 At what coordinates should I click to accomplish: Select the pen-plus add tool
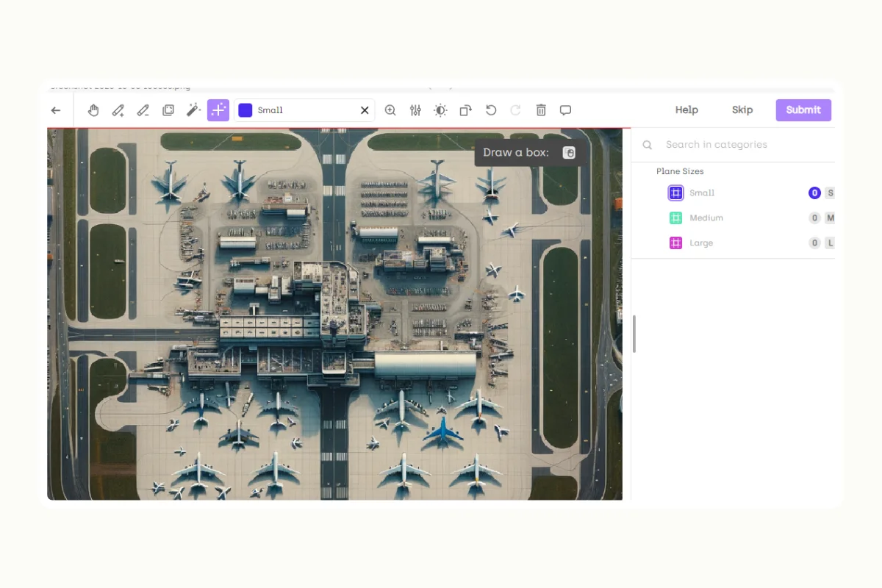pos(118,110)
